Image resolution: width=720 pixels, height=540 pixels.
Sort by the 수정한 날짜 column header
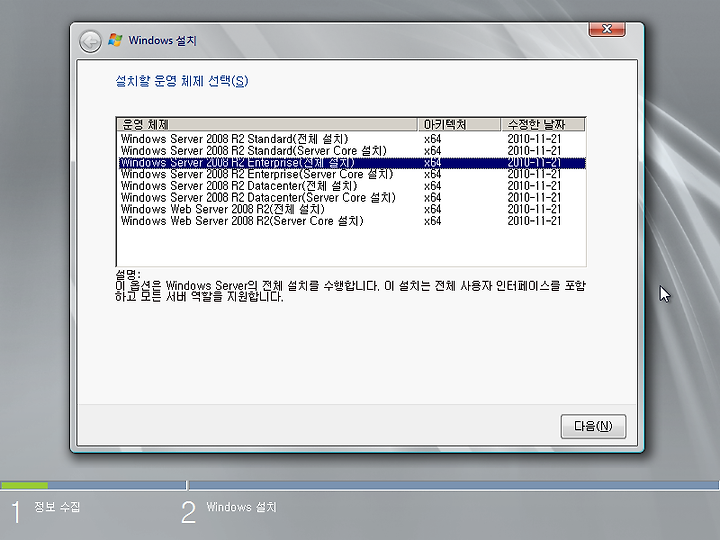click(x=543, y=124)
